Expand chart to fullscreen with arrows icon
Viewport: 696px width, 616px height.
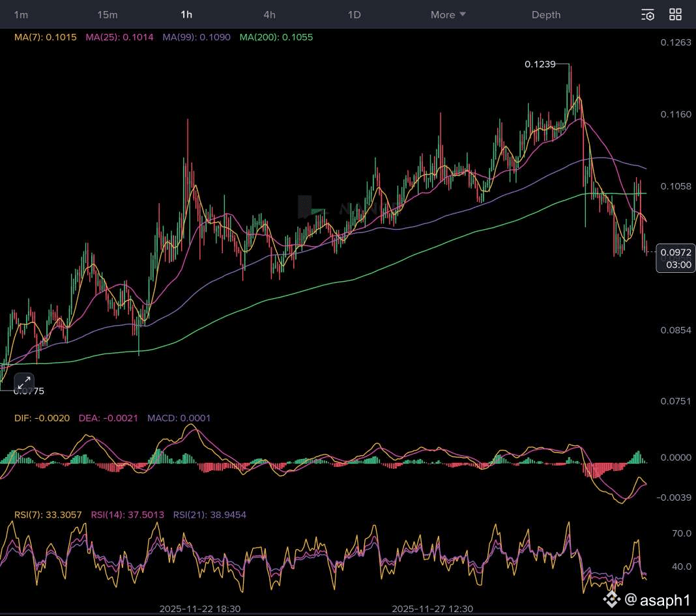24,382
